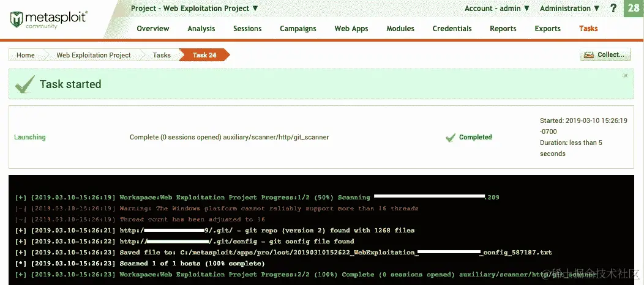Select the Campaigns tab
The width and height of the screenshot is (644, 285).
click(298, 29)
